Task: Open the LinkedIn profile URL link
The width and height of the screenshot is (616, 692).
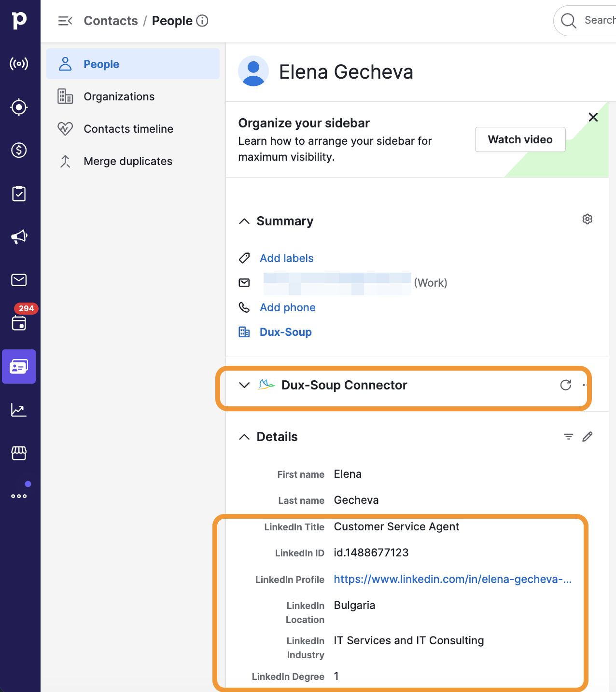Action: (453, 579)
